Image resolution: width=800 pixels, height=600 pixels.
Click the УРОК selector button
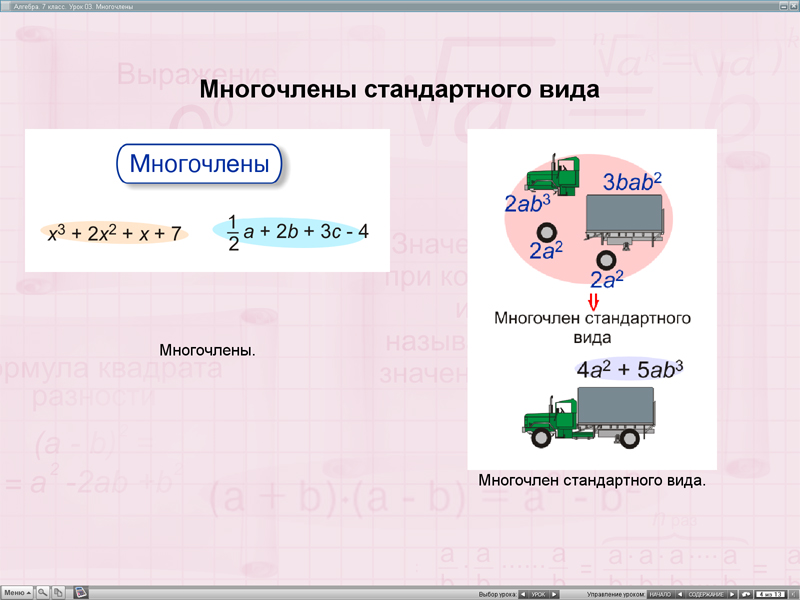538,592
